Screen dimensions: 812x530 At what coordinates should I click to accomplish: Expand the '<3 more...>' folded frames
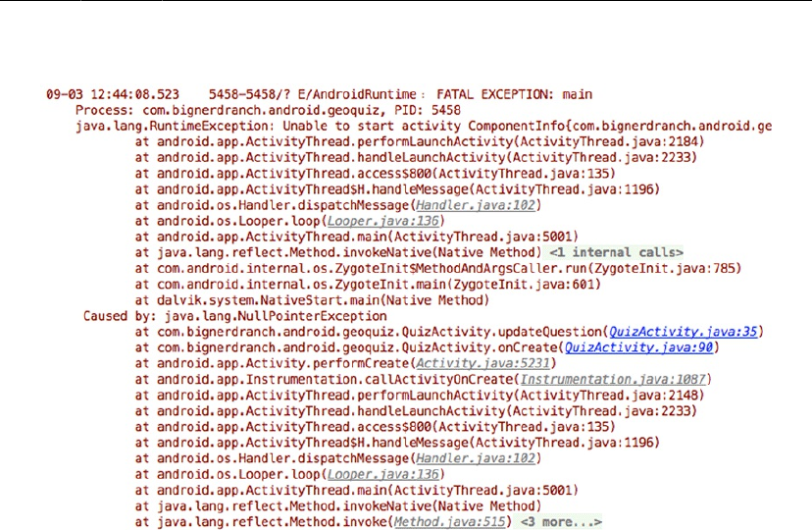(x=561, y=522)
